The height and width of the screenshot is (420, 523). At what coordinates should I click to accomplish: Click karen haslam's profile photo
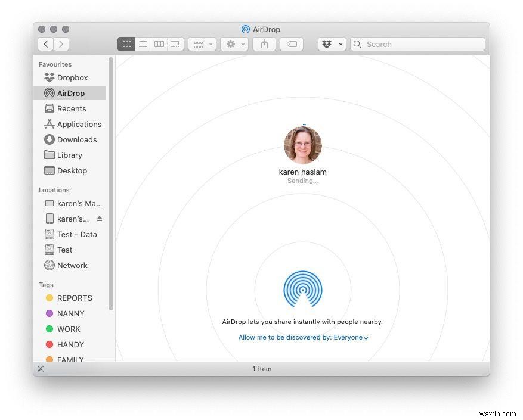pos(303,145)
